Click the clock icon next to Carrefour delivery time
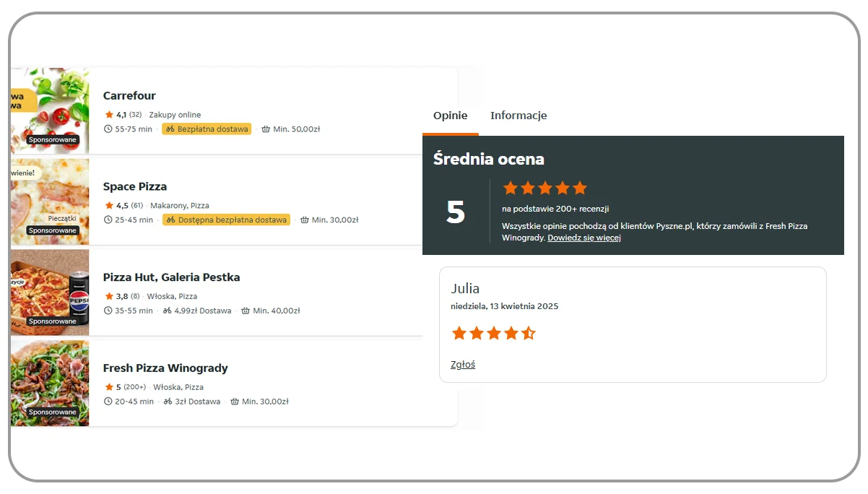Viewport: 868px width, 494px height. pos(110,129)
